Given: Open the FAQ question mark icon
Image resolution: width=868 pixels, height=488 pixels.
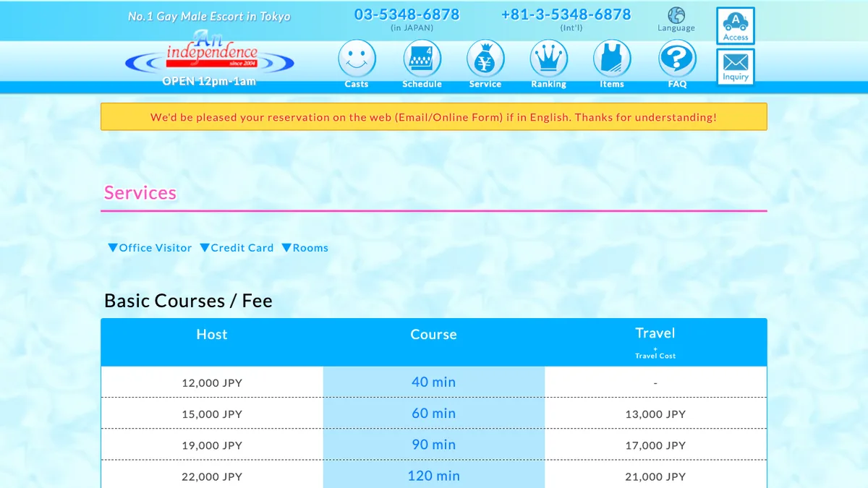Looking at the screenshot, I should [677, 59].
